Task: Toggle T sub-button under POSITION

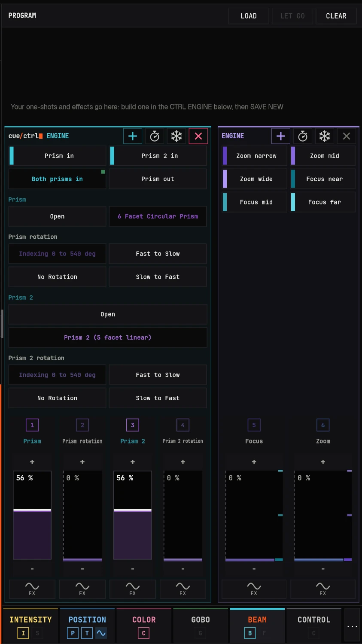Action: click(87, 633)
